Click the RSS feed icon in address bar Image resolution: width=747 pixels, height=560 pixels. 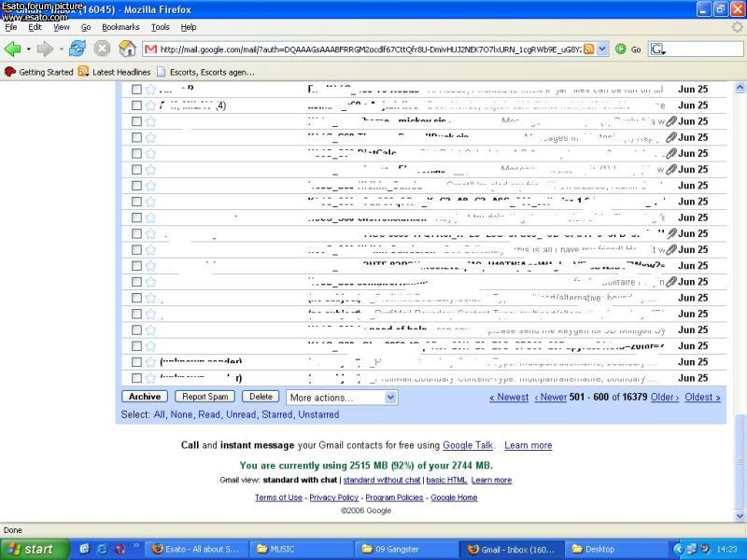coord(589,49)
